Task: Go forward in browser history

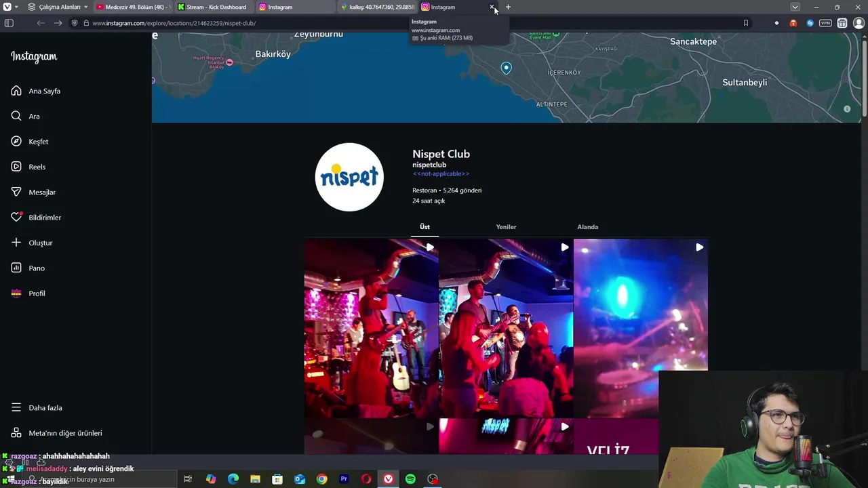Action: 58,23
